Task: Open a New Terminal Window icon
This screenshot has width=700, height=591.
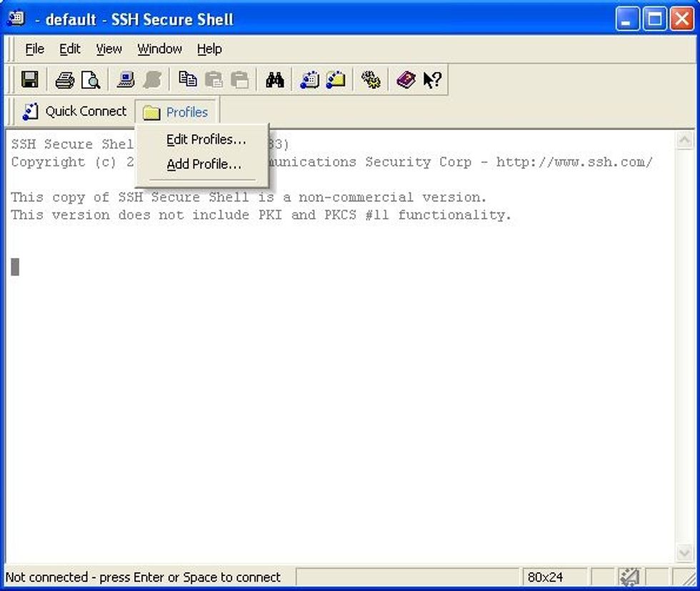Action: (x=309, y=80)
